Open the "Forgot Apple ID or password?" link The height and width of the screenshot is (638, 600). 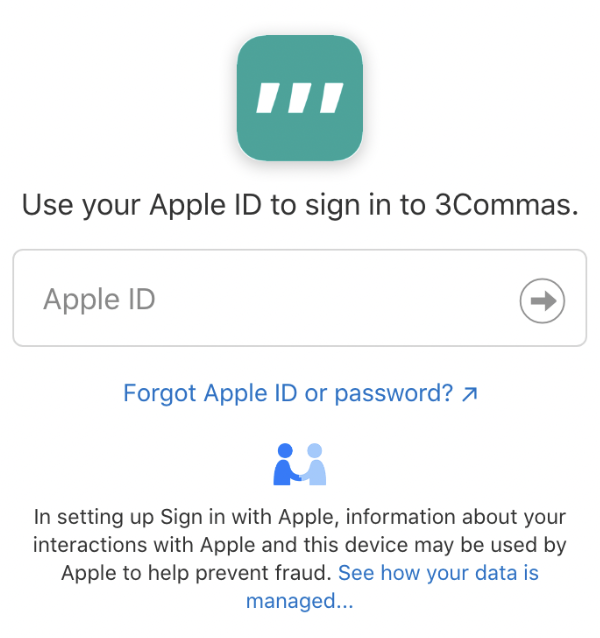pyautogui.click(x=288, y=393)
